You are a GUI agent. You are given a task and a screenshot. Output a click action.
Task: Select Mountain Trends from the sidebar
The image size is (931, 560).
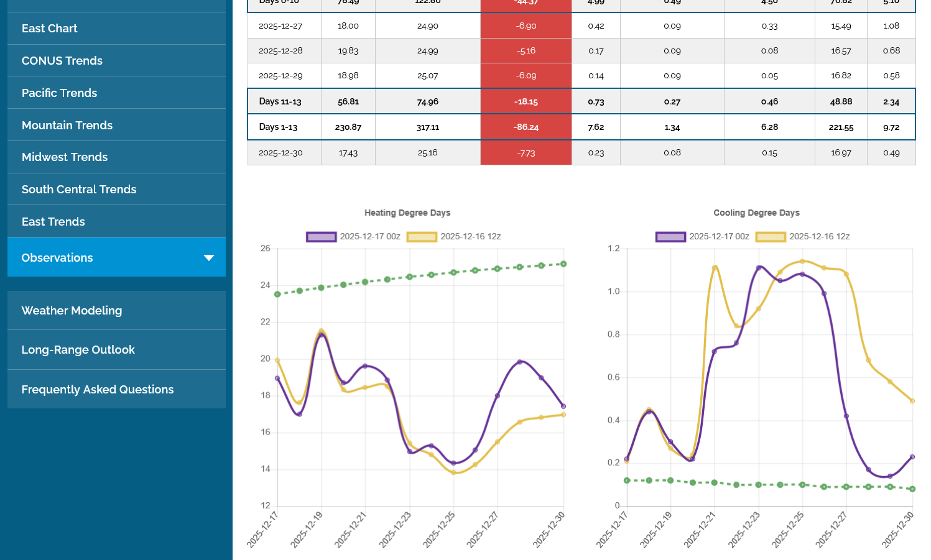click(67, 126)
